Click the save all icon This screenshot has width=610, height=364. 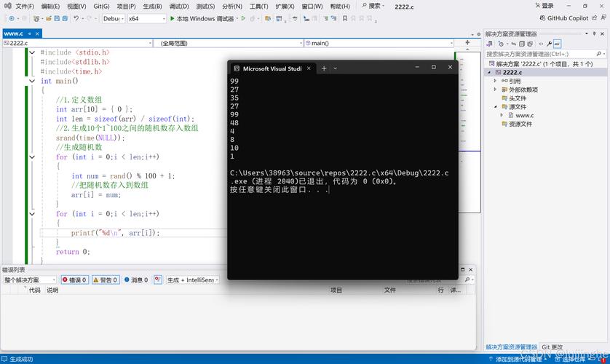coord(65,18)
